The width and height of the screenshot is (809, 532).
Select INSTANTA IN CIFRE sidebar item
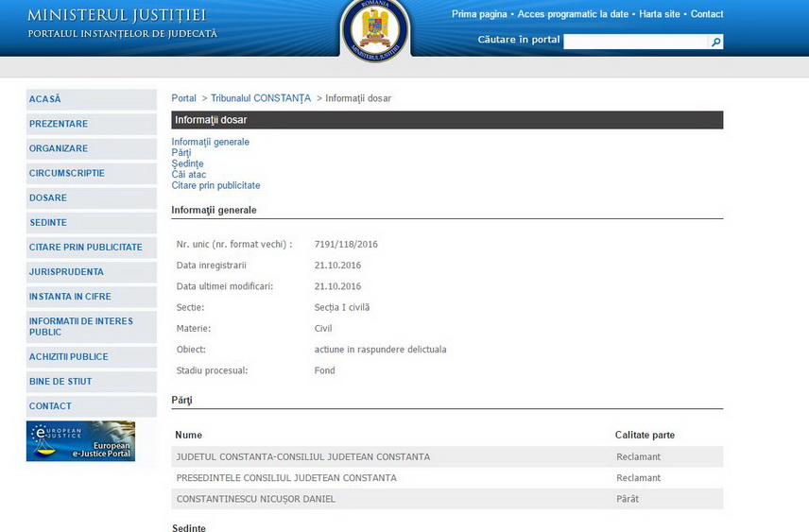(x=70, y=297)
